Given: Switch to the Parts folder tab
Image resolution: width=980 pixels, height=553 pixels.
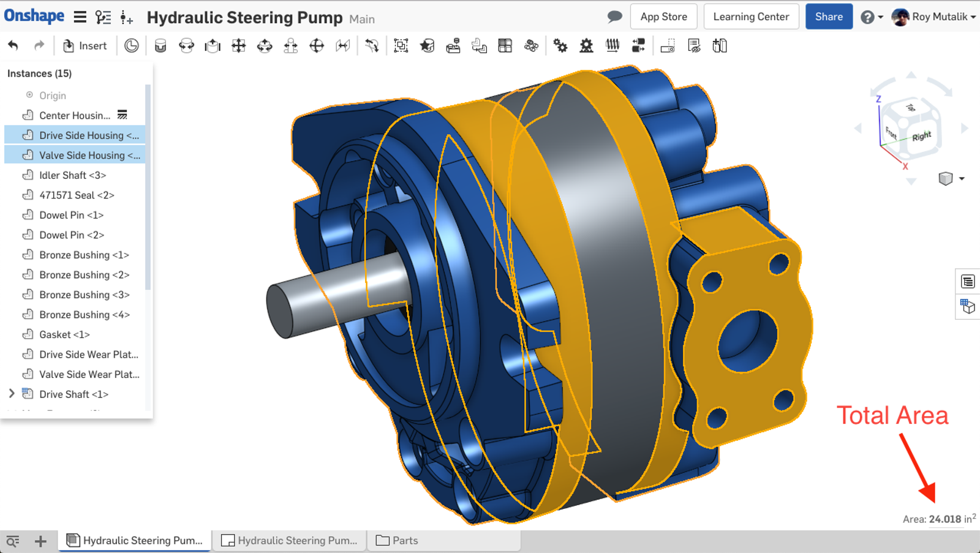Looking at the screenshot, I should coord(398,540).
